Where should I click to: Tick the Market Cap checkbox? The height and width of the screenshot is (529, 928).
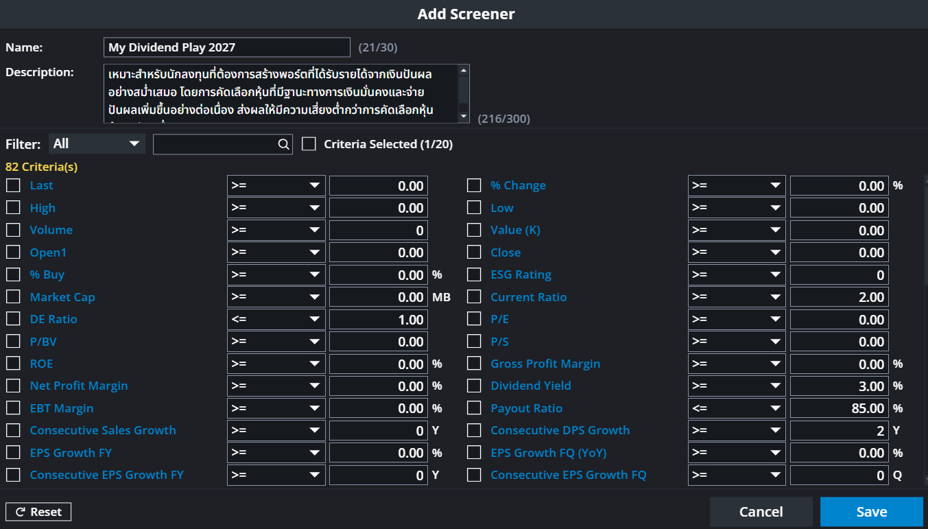pos(13,297)
